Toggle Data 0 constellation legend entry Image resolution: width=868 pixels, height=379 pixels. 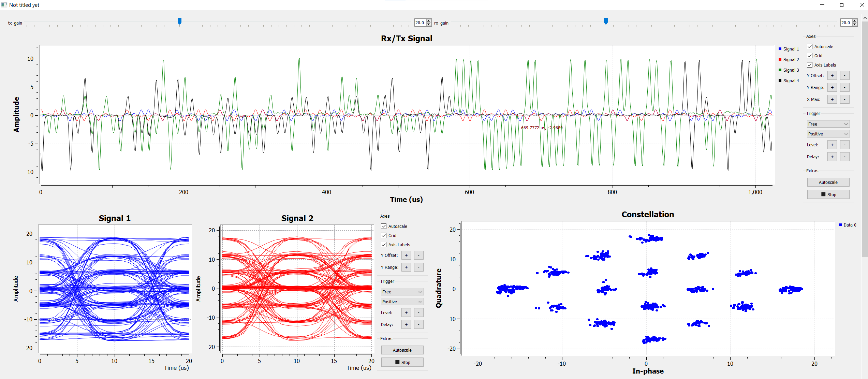pyautogui.click(x=848, y=225)
